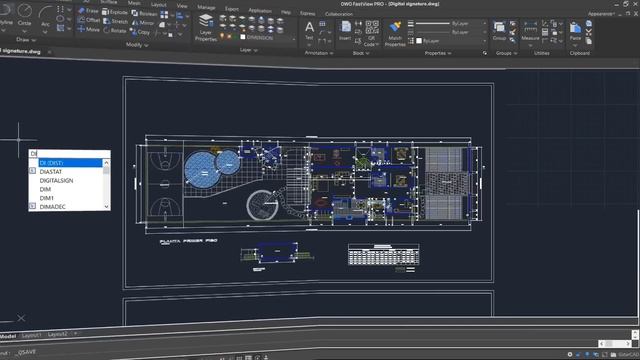The height and width of the screenshot is (360, 640).
Task: Click the Copy clipboard icon
Action: tap(589, 41)
